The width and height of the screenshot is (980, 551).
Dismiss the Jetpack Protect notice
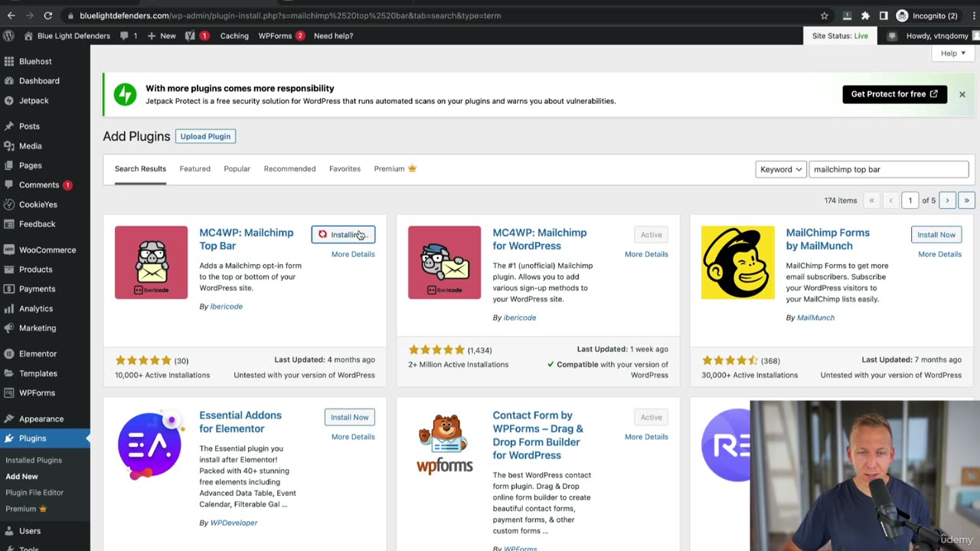[x=962, y=94]
